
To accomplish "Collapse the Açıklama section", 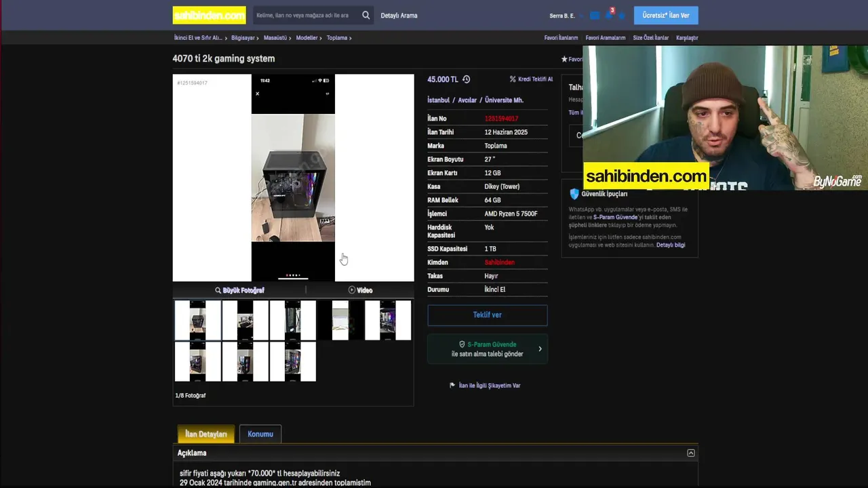I will click(x=690, y=453).
